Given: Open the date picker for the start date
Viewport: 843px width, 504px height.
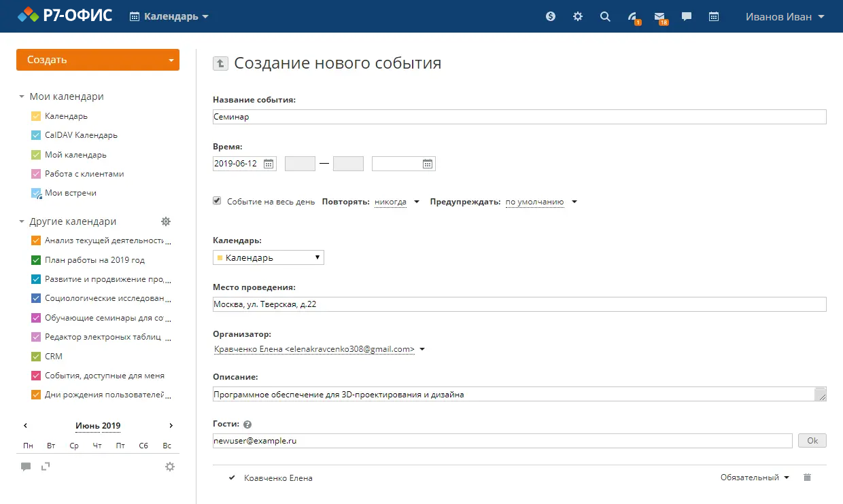Looking at the screenshot, I should coord(269,163).
